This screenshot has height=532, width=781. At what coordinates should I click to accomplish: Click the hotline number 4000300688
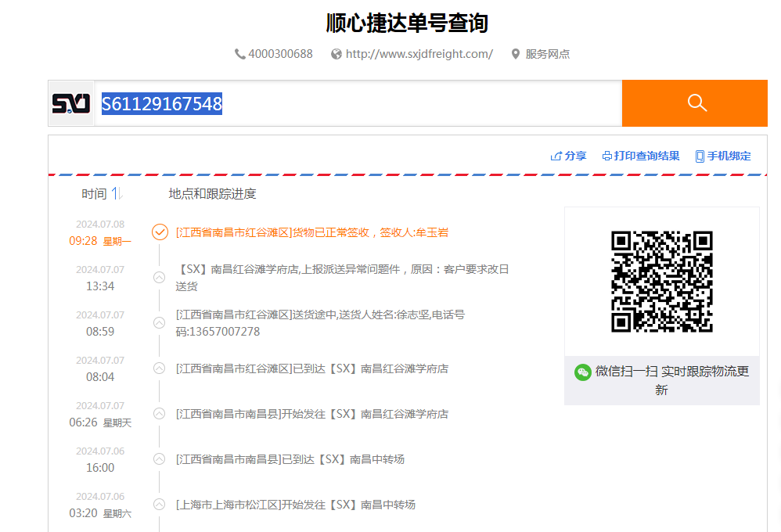click(x=280, y=54)
